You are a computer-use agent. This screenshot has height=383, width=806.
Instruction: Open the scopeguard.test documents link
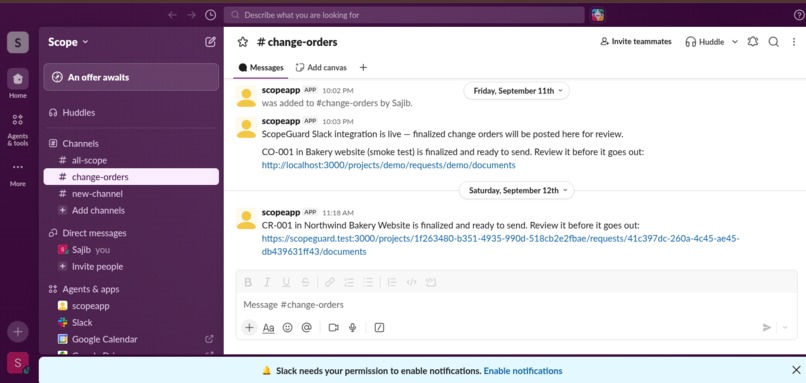click(500, 245)
